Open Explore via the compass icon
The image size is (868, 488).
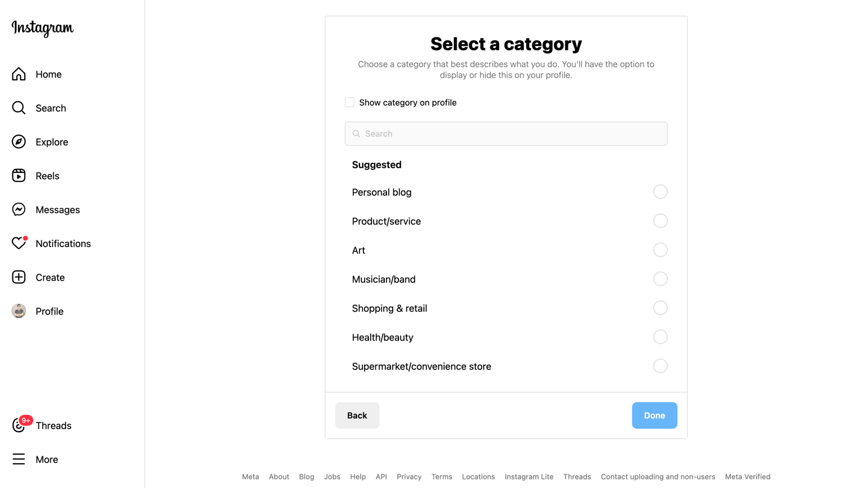tap(19, 142)
